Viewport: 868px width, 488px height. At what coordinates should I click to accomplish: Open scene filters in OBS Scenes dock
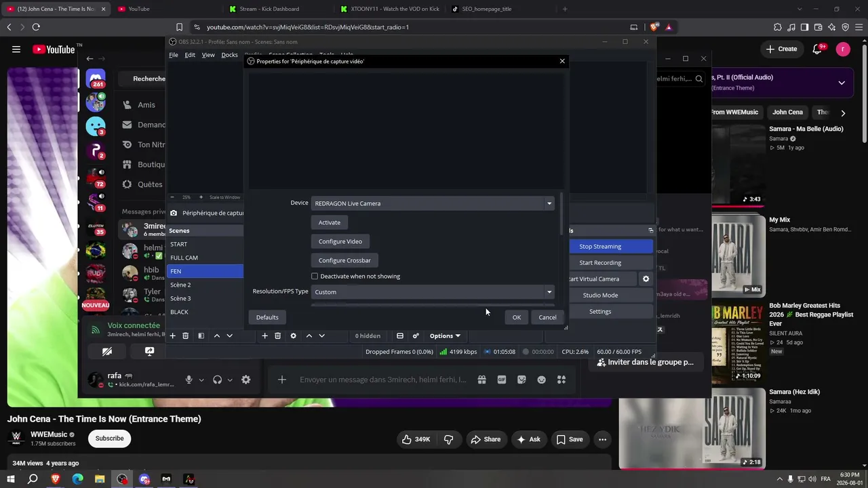click(201, 335)
